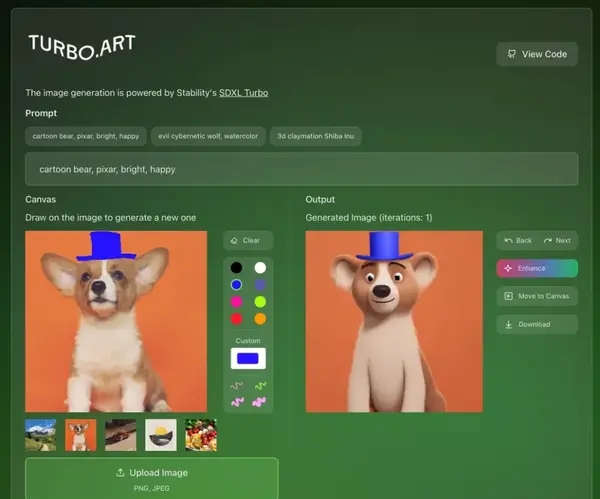Viewport: 600px width, 499px height.
Task: Use the 'evil cybernetic wolf, watercolor' preset
Action: tap(208, 136)
